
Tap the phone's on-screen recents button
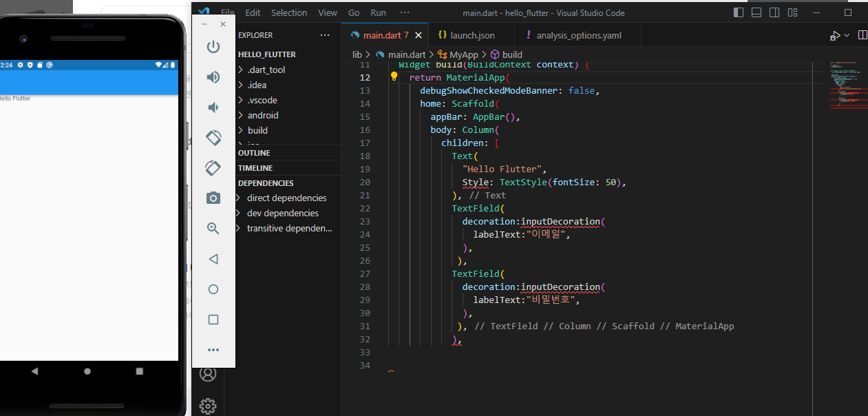[x=140, y=371]
